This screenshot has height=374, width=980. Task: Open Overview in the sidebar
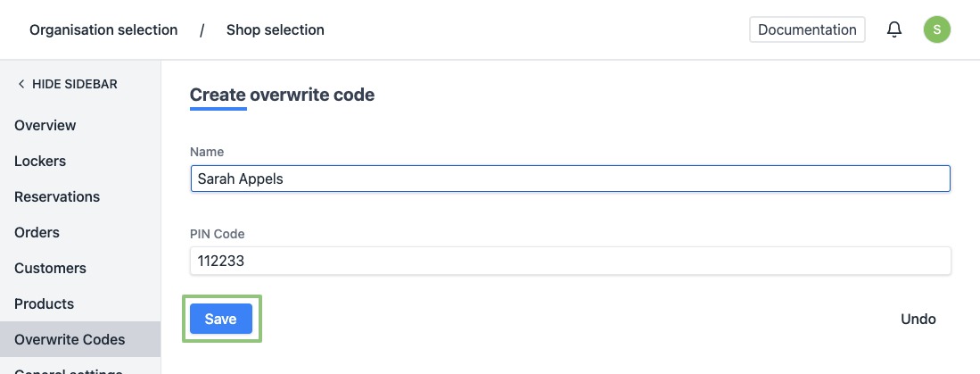[x=45, y=125]
